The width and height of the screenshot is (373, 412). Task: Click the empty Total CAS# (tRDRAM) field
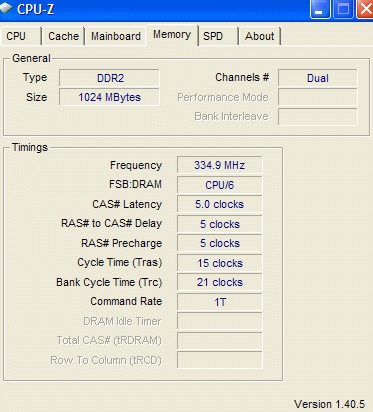point(220,341)
